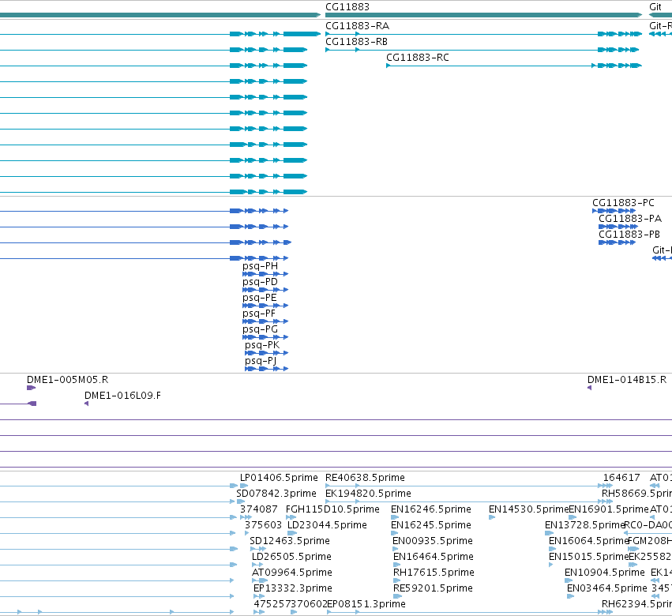Select the RE59201.5prime EST label
This screenshot has height=616, width=672.
[433, 589]
